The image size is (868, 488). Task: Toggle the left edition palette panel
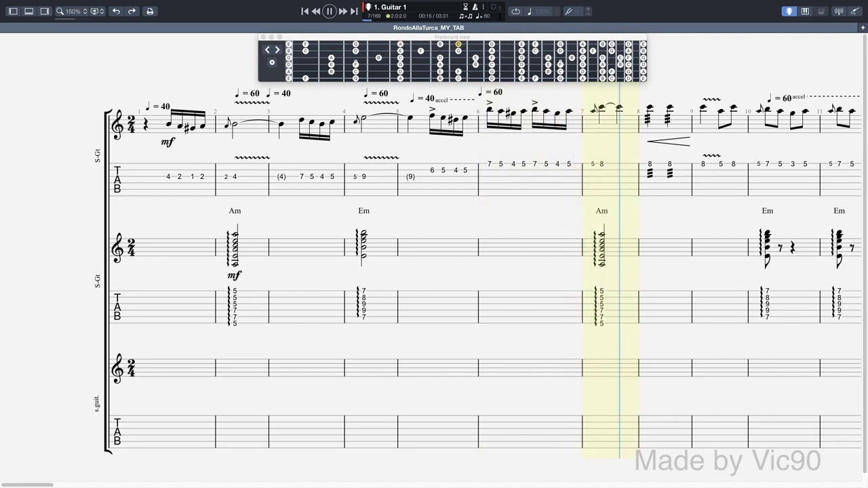[13, 11]
